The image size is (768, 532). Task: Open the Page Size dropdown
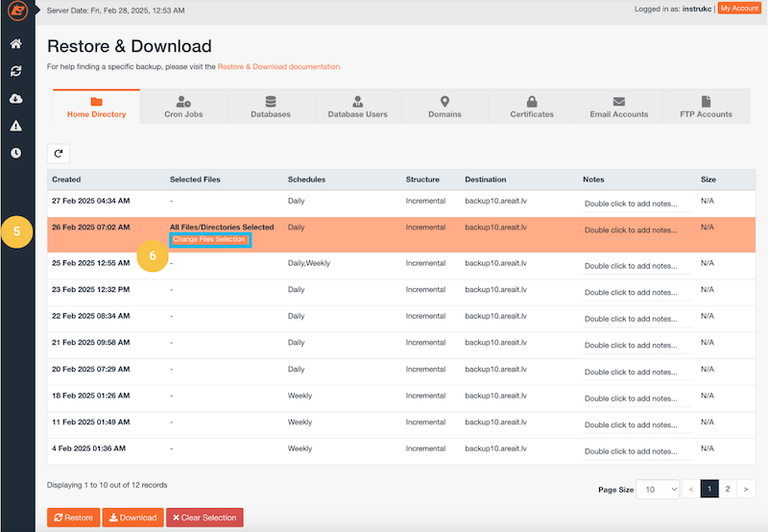(x=658, y=489)
